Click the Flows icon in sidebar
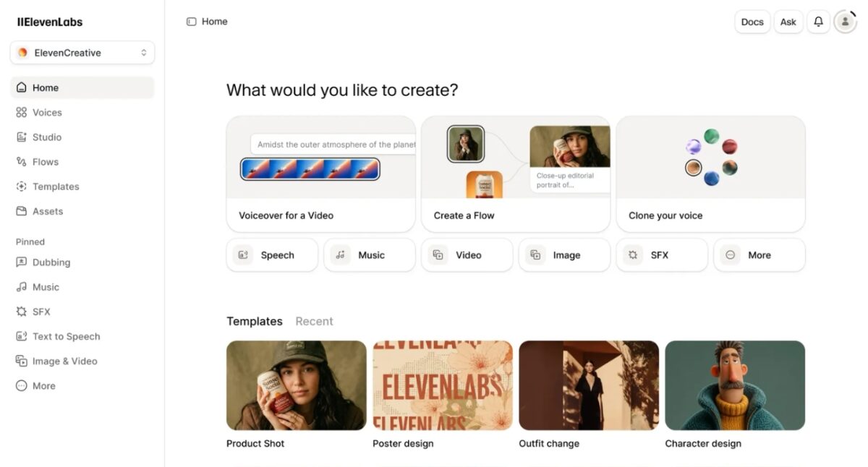Screen dimensions: 868x467 (21, 161)
